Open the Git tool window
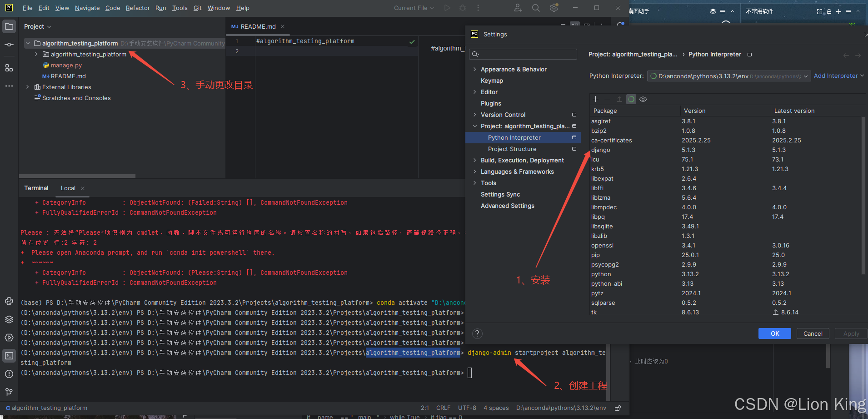The width and height of the screenshot is (868, 419). click(9, 392)
